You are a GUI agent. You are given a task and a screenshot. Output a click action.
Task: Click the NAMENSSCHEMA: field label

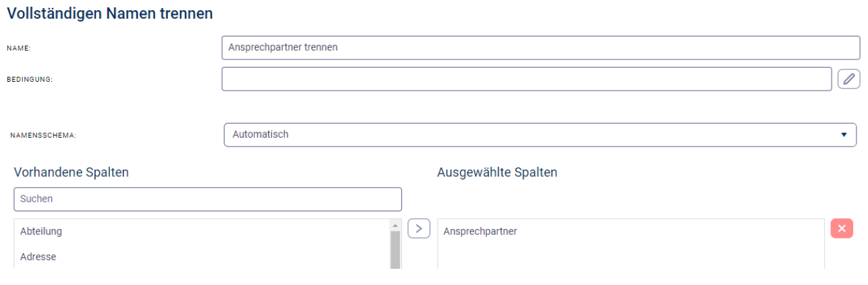[x=43, y=135]
